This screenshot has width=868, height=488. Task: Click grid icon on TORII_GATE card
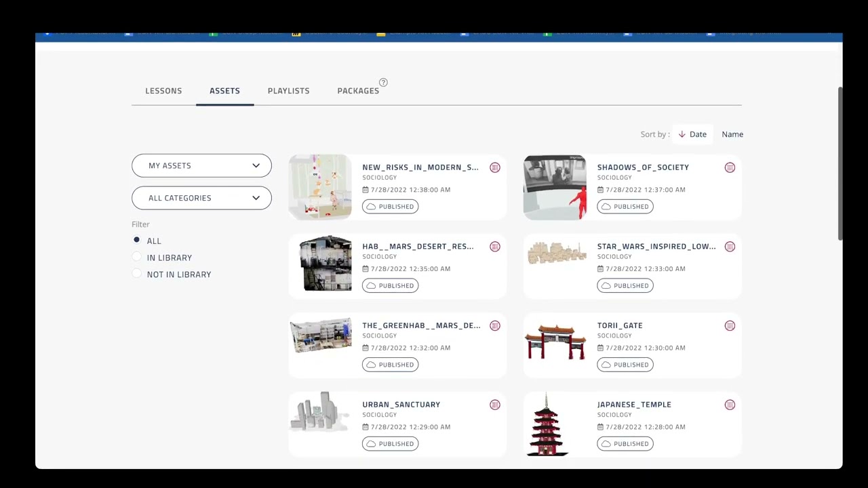pos(730,326)
